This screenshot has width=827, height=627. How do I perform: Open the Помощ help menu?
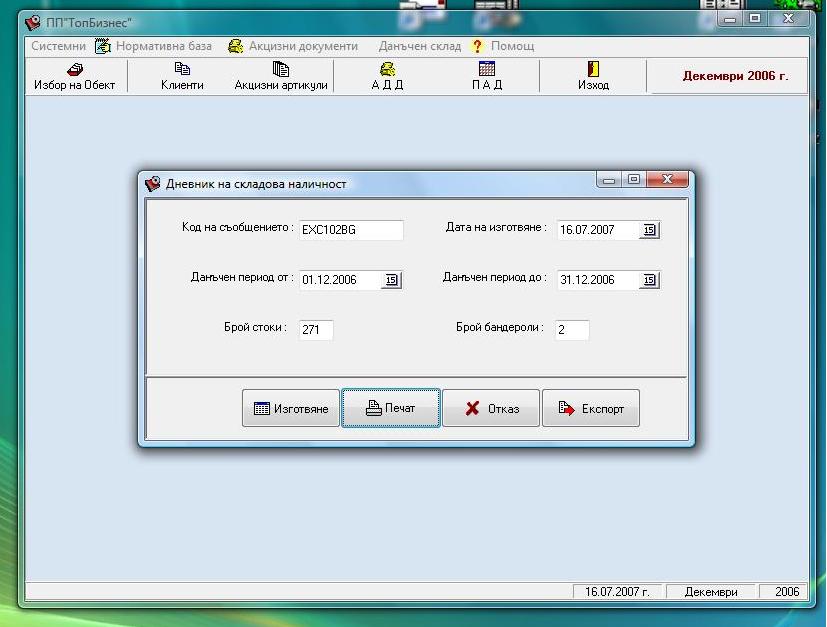point(503,46)
